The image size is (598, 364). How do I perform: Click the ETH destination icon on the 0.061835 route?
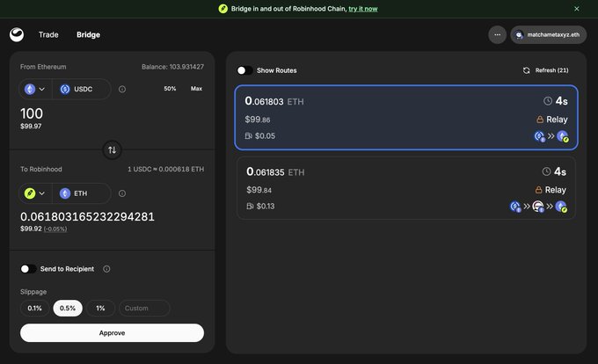click(561, 207)
